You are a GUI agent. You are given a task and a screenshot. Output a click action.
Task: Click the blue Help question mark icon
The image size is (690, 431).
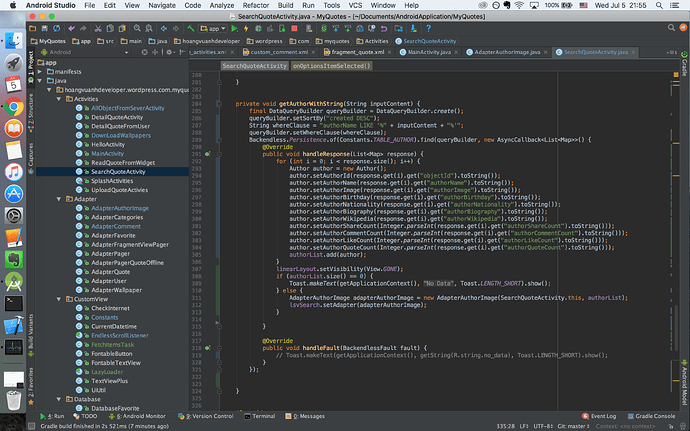coord(429,28)
